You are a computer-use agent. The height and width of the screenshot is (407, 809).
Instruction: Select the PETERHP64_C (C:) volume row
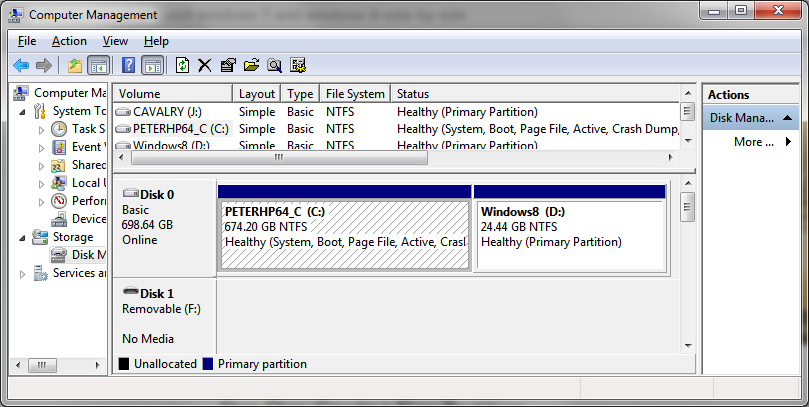tap(396, 129)
